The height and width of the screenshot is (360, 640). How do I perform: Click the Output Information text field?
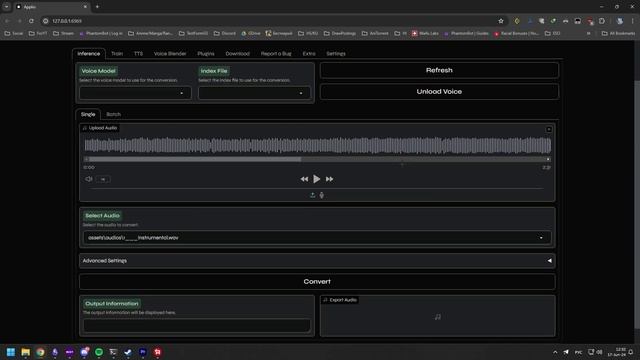[197, 325]
